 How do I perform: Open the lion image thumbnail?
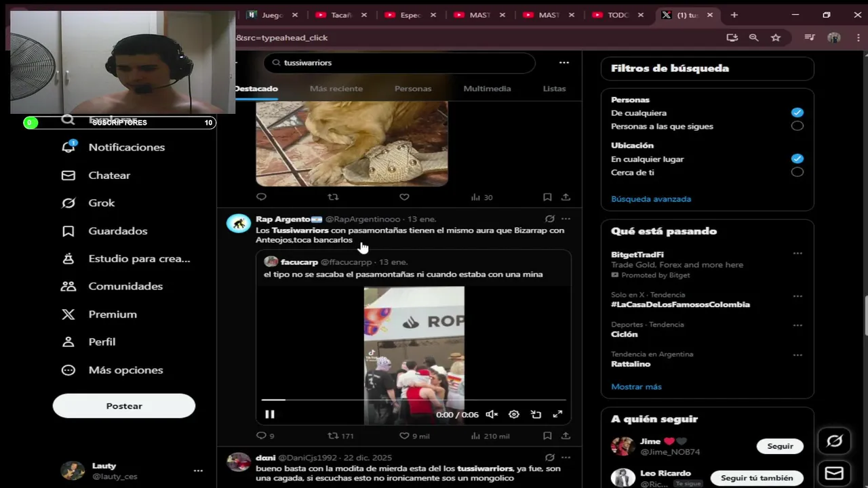[x=352, y=144]
